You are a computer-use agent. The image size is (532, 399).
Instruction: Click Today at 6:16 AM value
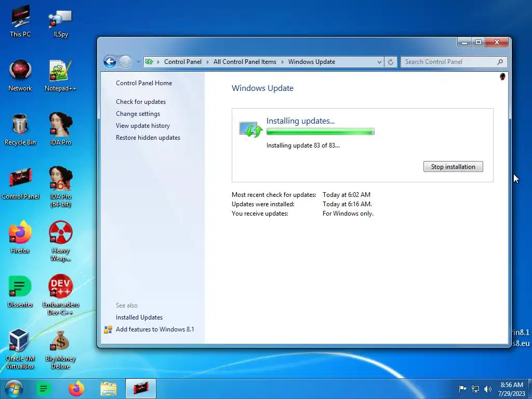coord(347,204)
